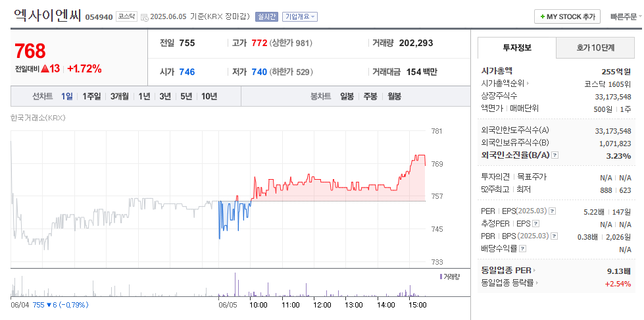Open the help icon beside 배당수익률

(522, 248)
